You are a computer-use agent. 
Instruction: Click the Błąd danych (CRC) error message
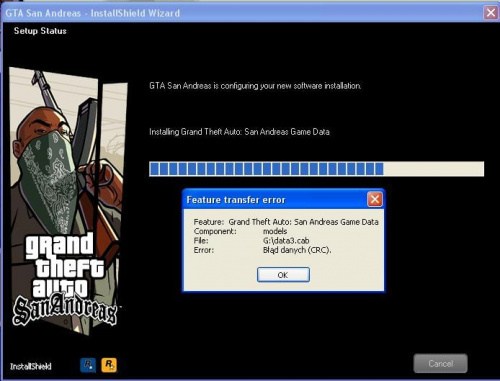297,250
